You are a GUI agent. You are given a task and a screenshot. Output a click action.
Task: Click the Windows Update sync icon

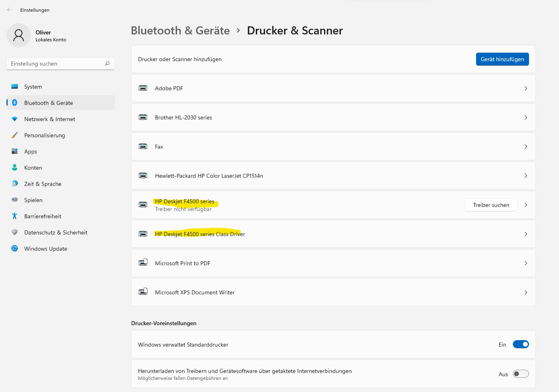(x=15, y=248)
